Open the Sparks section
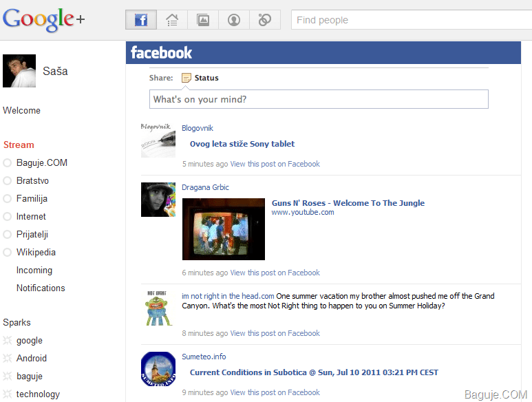 pyautogui.click(x=17, y=323)
